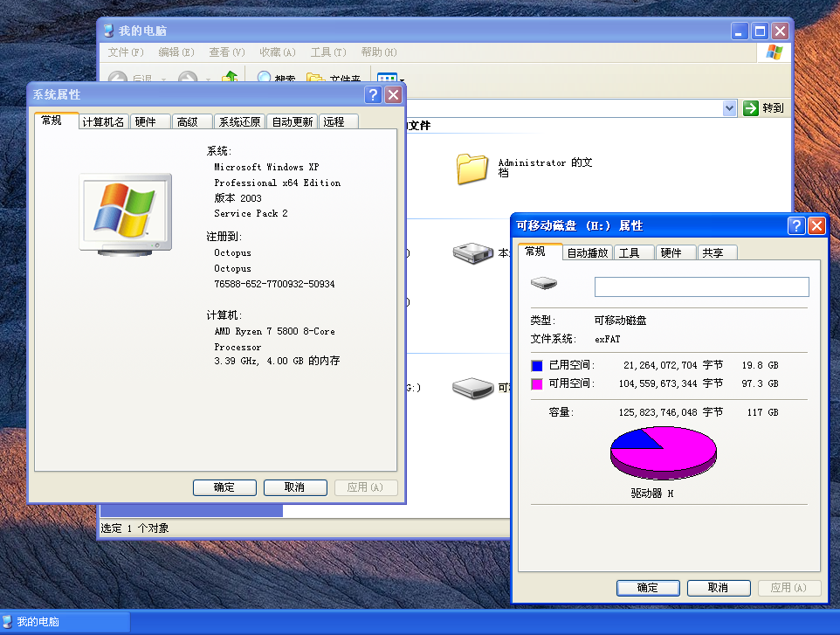Viewport: 840px width, 635px height.
Task: Maximize the My Computer window
Action: [x=760, y=31]
